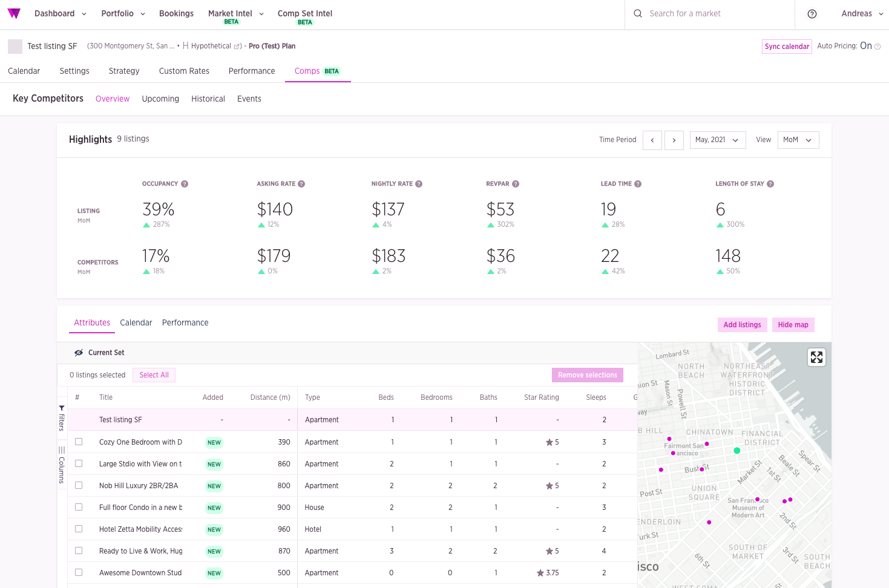The image size is (889, 588).
Task: Click the Add listings button
Action: pyautogui.click(x=743, y=325)
